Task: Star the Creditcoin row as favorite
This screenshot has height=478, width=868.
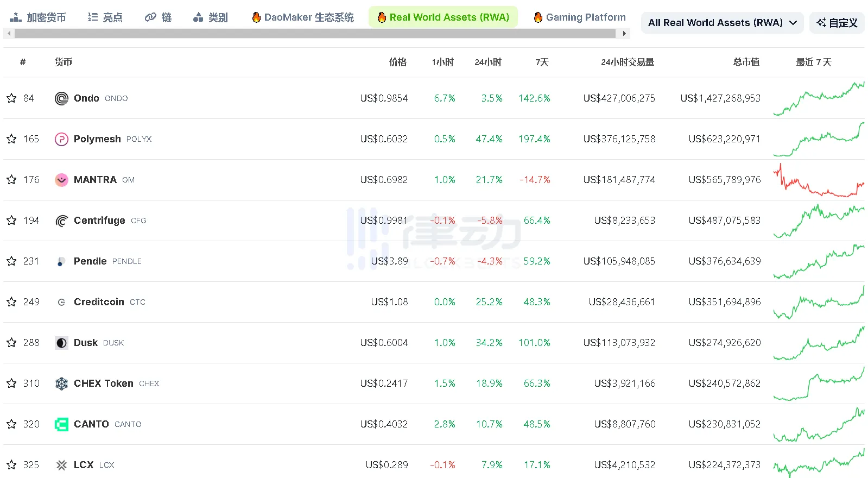Action: pyautogui.click(x=11, y=302)
